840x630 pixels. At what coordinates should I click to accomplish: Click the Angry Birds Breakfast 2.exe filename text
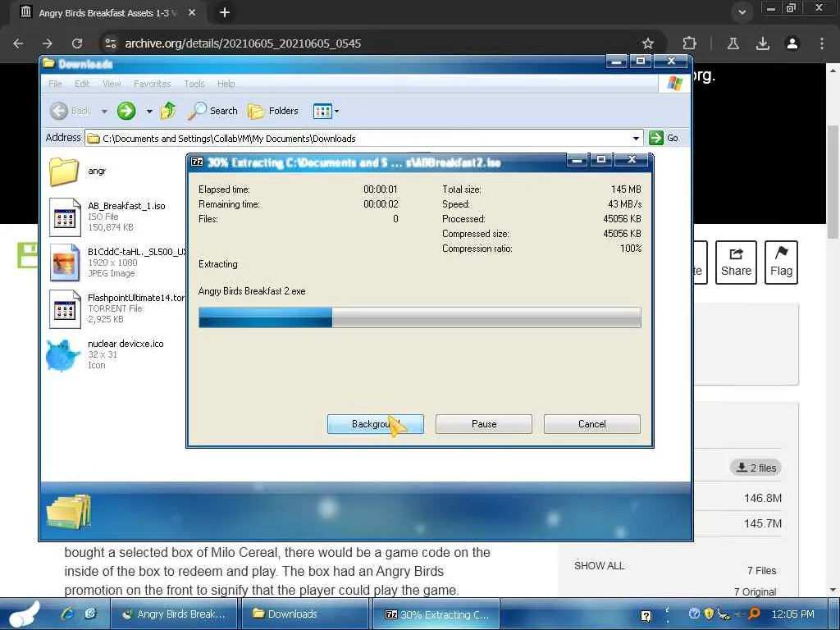point(252,291)
